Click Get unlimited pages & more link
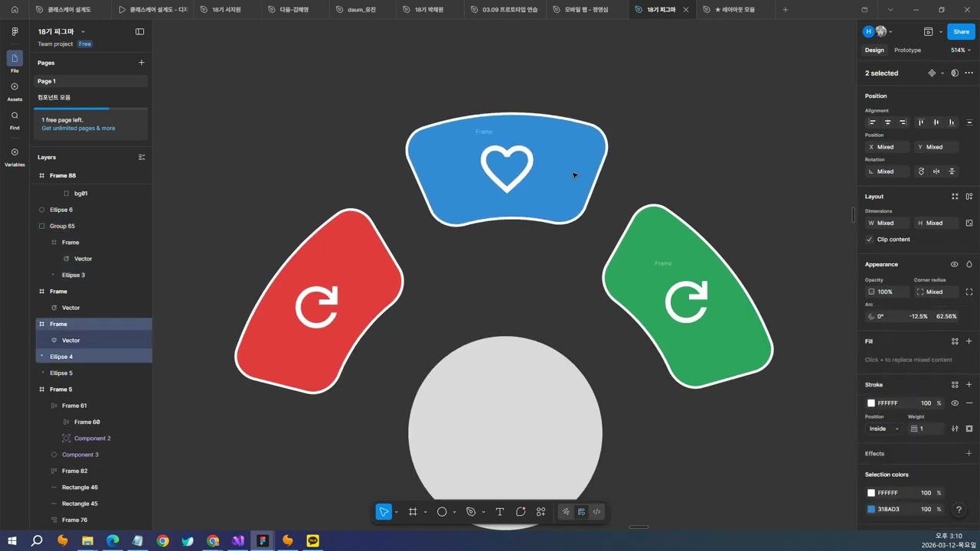The height and width of the screenshot is (551, 980). pyautogui.click(x=78, y=129)
